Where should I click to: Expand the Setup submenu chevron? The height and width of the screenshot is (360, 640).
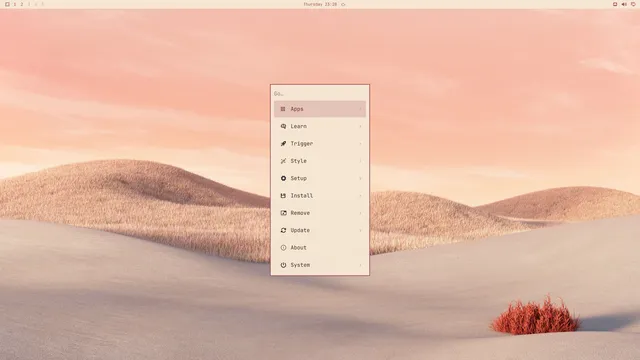tap(360, 178)
